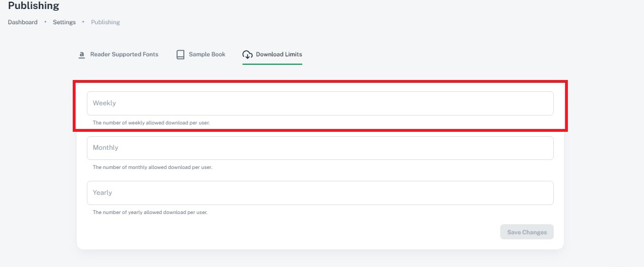
Task: Open Settings from the breadcrumb
Action: click(x=64, y=22)
